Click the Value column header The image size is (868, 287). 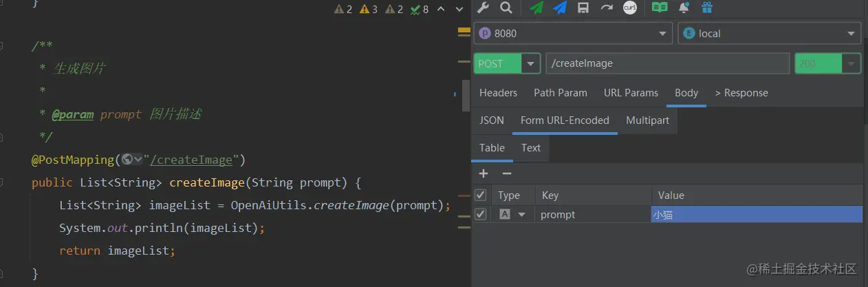(x=757, y=195)
